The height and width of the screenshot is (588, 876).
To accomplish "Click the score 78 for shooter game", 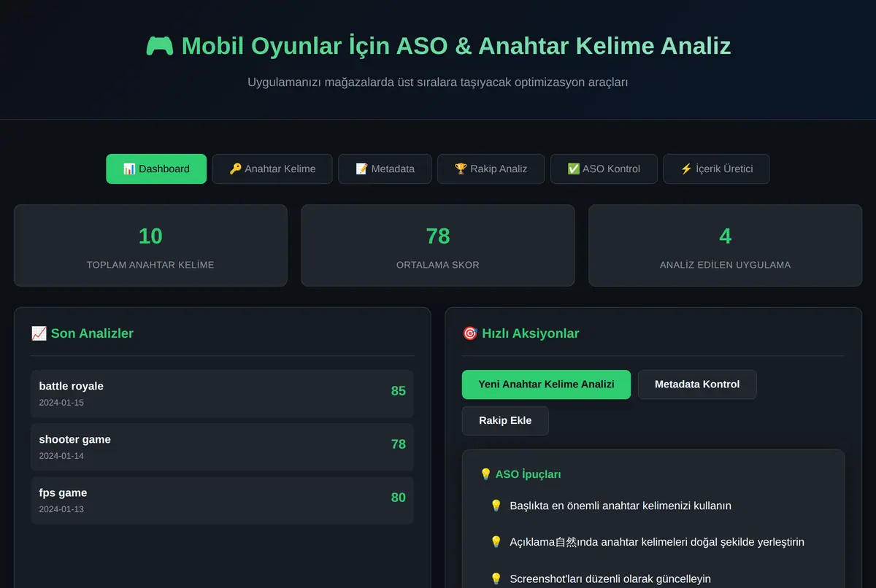I will tap(399, 444).
